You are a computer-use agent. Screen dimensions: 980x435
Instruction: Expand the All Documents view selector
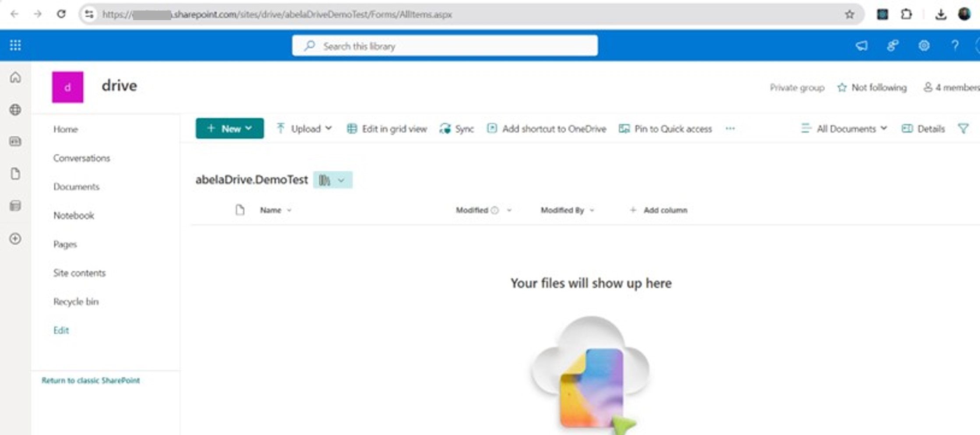point(844,129)
